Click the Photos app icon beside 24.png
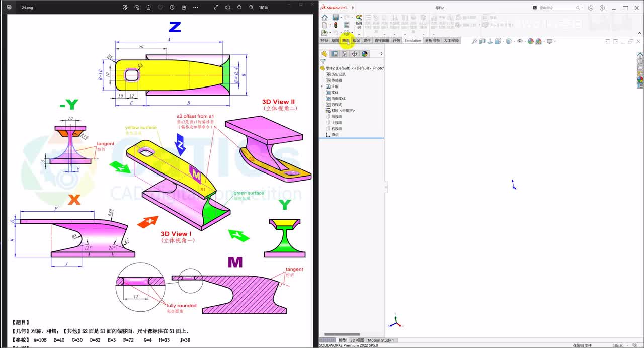644x348 pixels. [x=9, y=8]
